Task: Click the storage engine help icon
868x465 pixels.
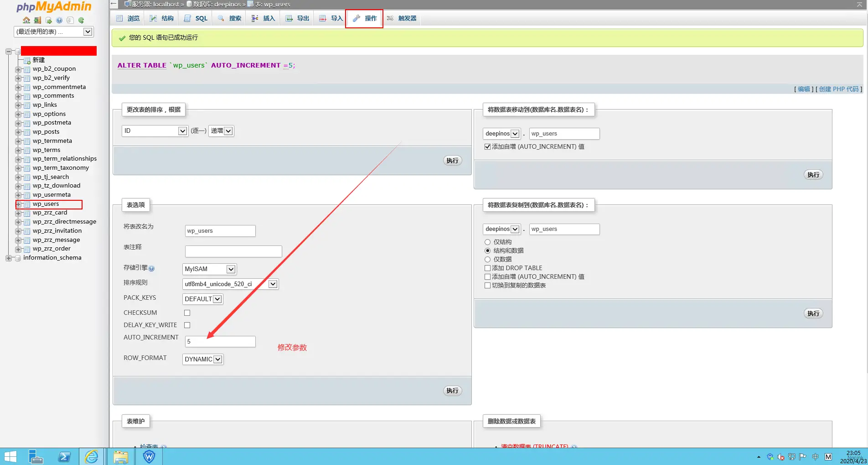Action: 152,268
